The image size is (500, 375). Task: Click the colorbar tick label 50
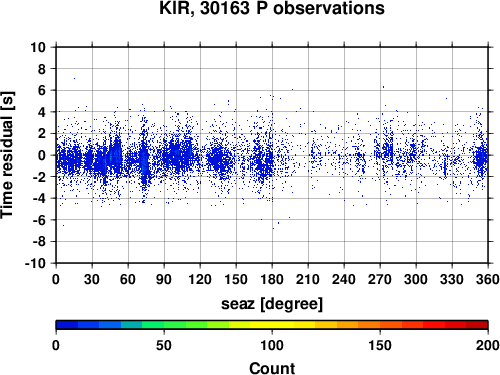point(164,345)
